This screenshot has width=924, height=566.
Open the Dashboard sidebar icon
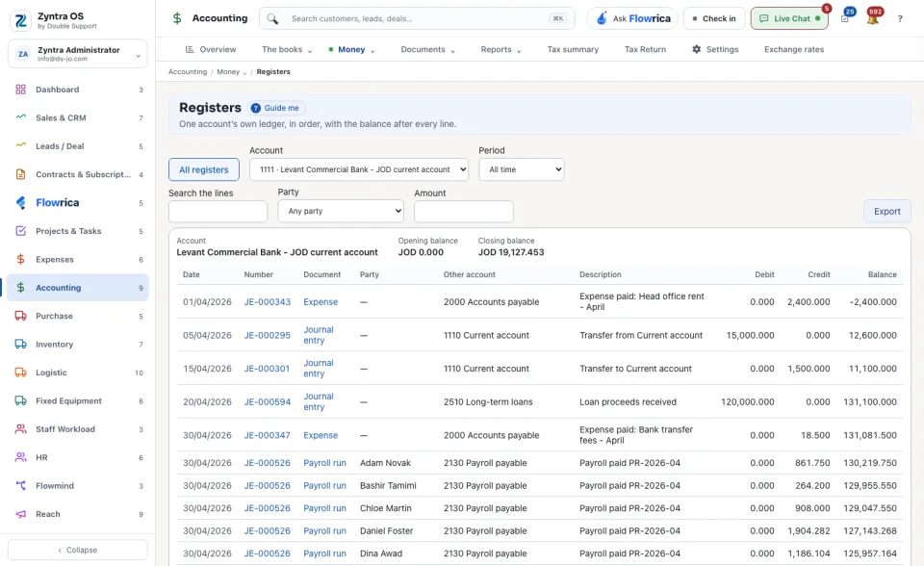point(20,90)
